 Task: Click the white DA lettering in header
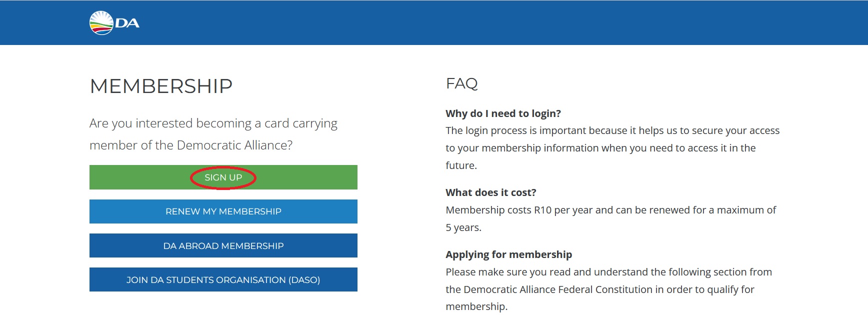coord(127,23)
